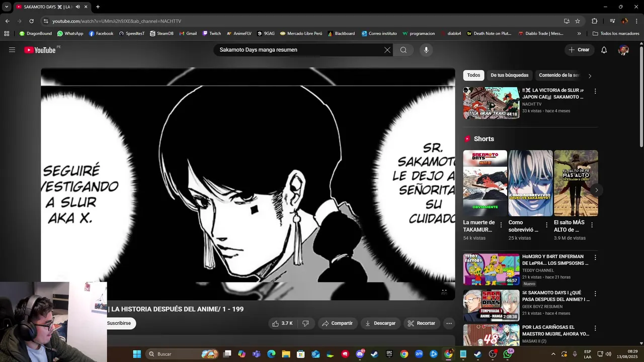The image size is (644, 362).
Task: Open TEDDY CHANNEL channel link
Action: (538, 270)
